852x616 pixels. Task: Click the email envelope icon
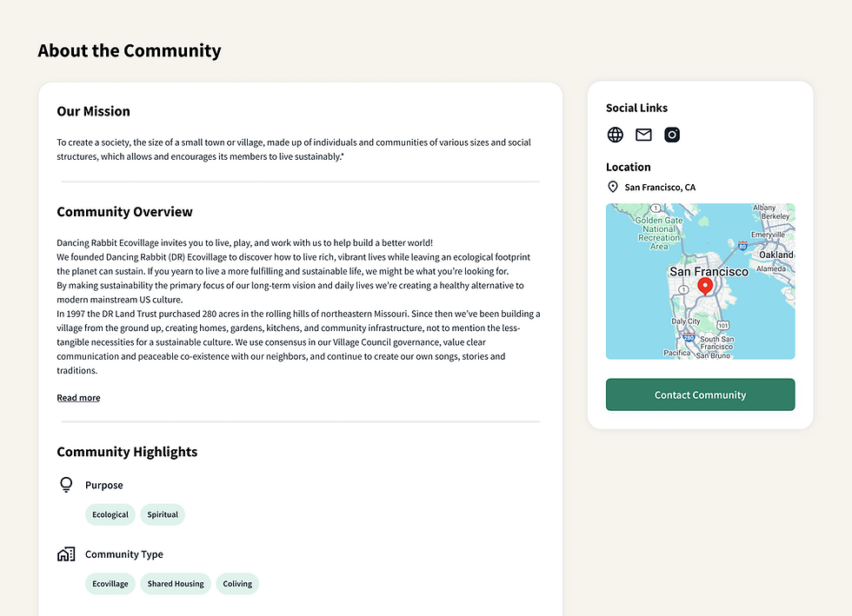(643, 135)
